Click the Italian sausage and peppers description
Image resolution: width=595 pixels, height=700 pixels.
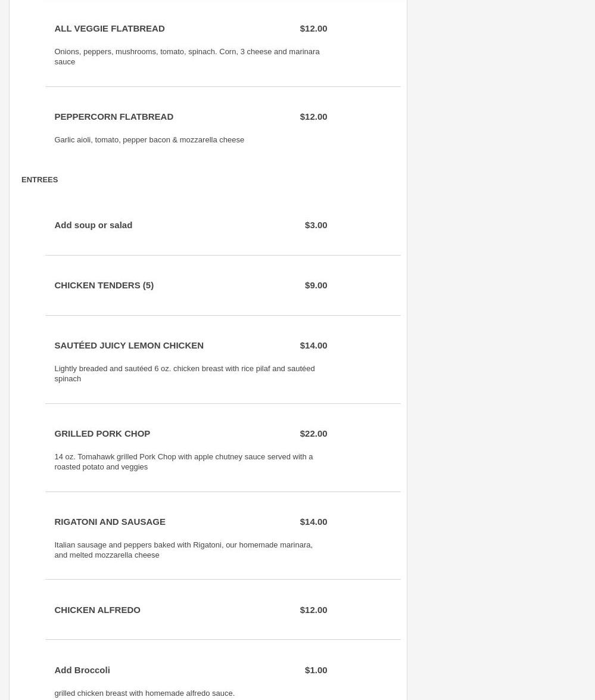[183, 550]
